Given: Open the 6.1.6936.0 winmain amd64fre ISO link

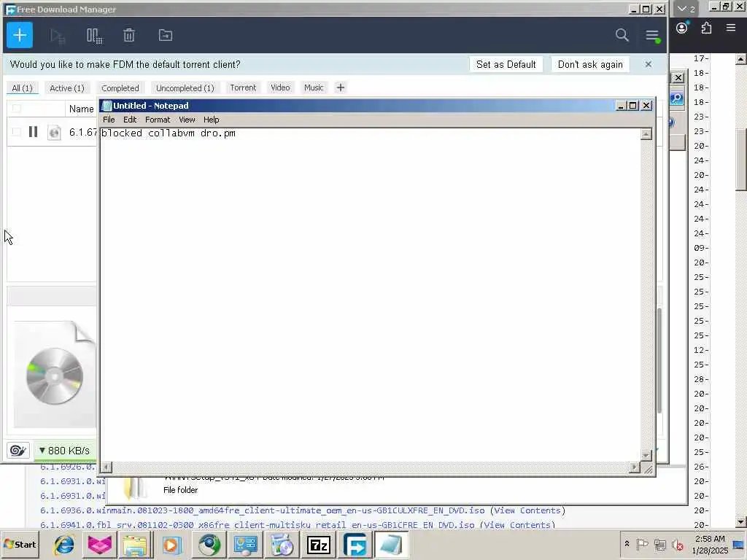Looking at the screenshot, I should click(262, 510).
